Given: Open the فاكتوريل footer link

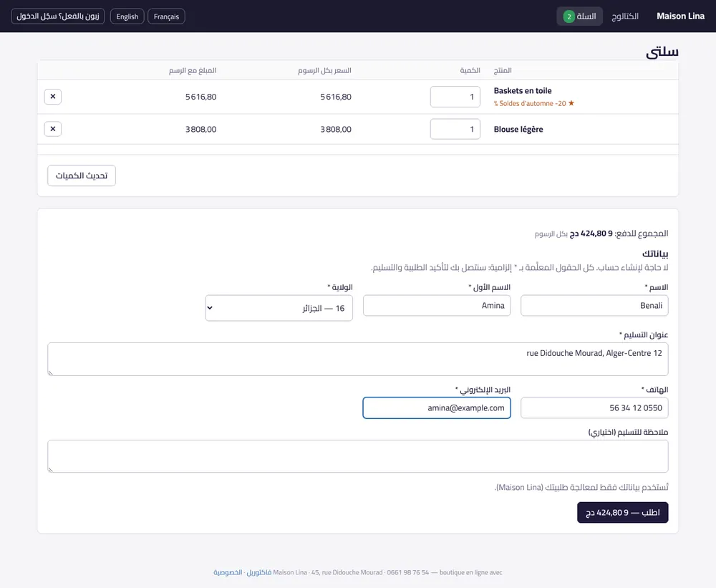Looking at the screenshot, I should click(x=259, y=572).
